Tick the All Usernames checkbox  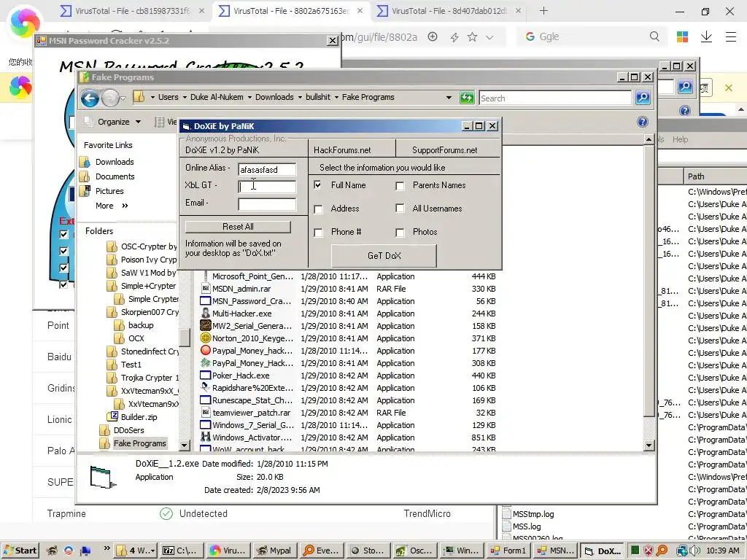pyautogui.click(x=400, y=208)
